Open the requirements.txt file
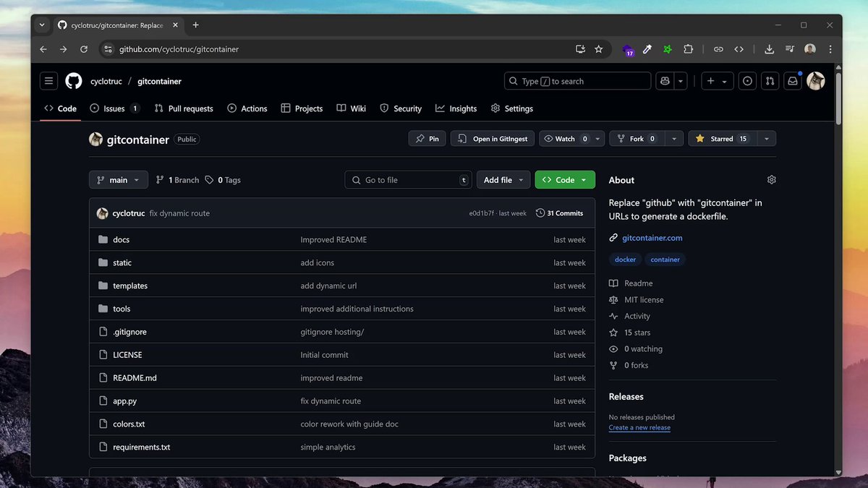 click(x=142, y=448)
